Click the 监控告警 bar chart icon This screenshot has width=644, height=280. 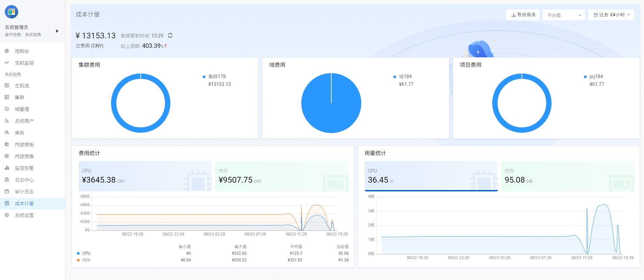[7, 168]
